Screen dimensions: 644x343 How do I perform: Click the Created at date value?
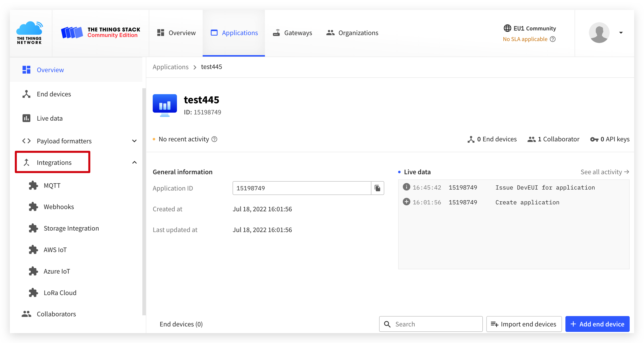pos(262,209)
